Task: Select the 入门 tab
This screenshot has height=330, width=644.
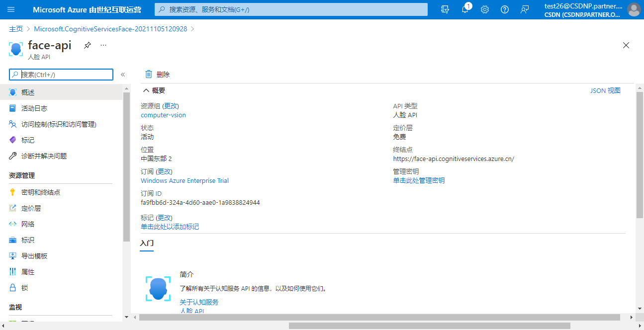Action: coord(147,243)
